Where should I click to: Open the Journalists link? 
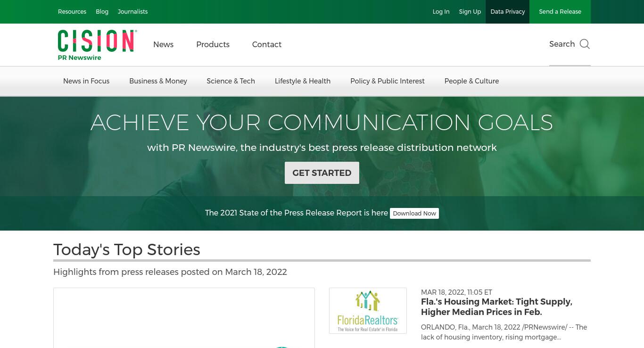point(132,12)
